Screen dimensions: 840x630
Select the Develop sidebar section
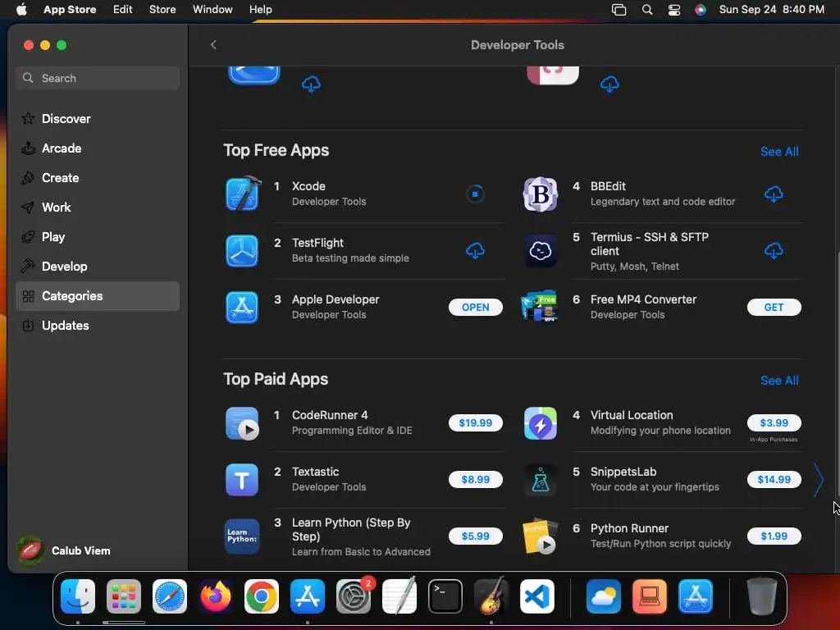coord(98,267)
